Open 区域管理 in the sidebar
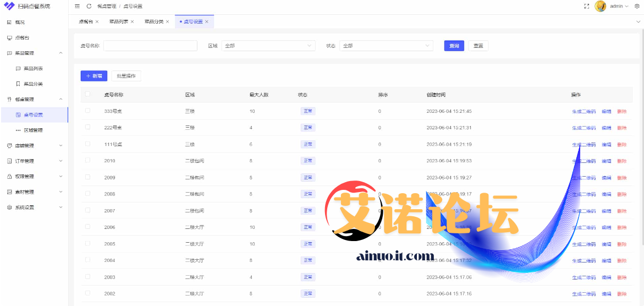 (x=33, y=130)
